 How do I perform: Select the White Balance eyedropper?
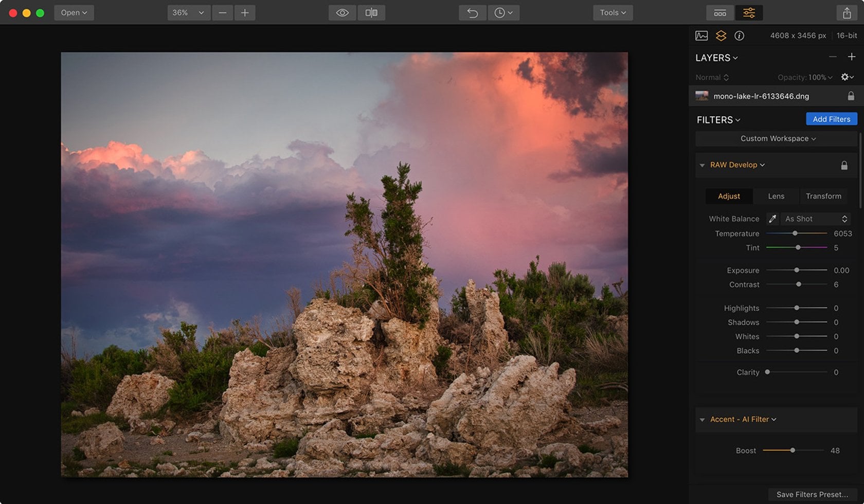click(x=772, y=219)
